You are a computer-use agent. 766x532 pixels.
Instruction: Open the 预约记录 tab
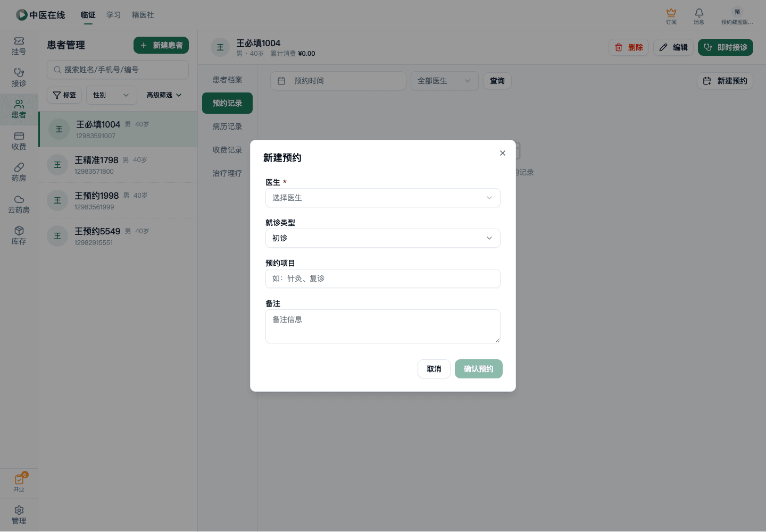(227, 103)
